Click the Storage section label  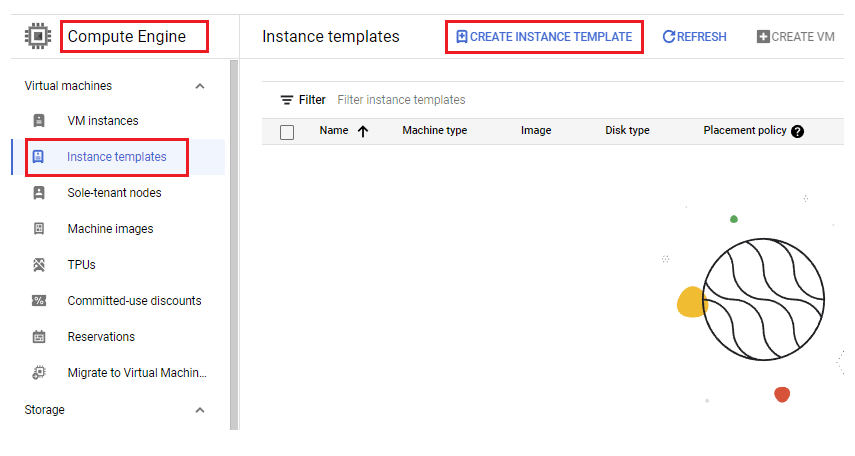(44, 410)
